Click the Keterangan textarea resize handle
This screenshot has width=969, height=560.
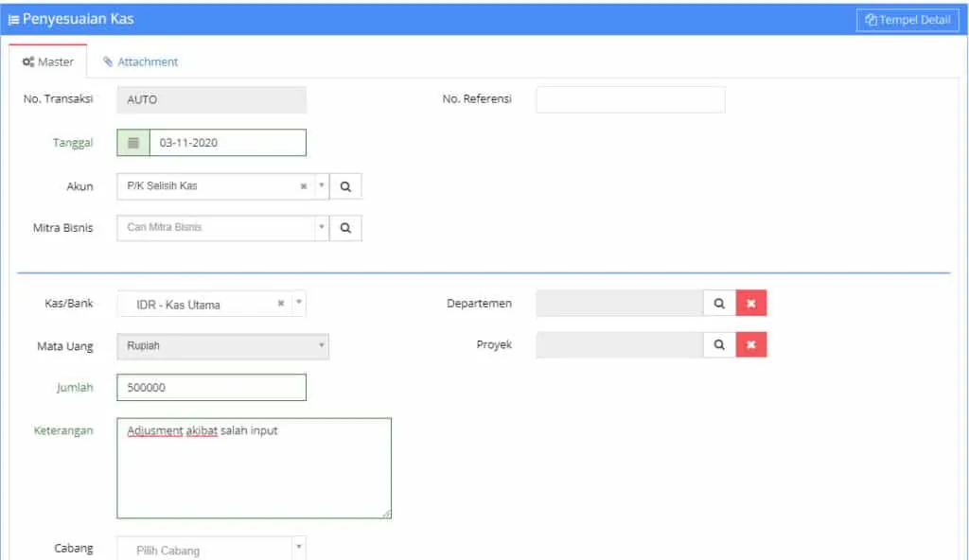[x=386, y=513]
